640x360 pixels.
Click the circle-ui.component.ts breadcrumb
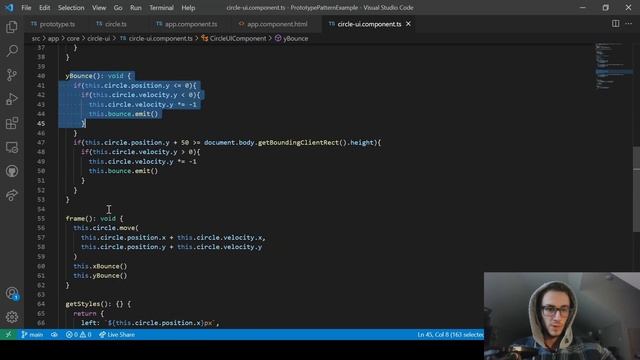tap(156, 38)
